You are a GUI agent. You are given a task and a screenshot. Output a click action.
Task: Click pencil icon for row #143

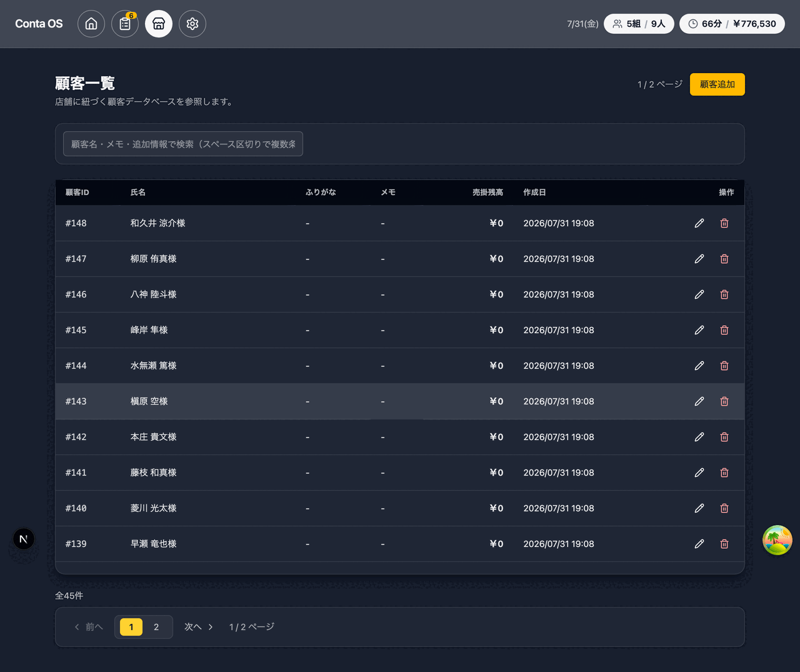[x=699, y=401]
